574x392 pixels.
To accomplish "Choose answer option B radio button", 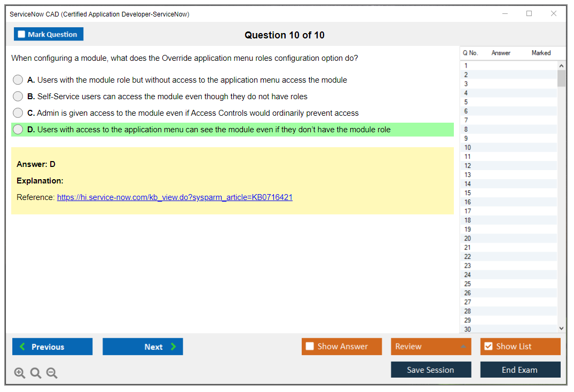I will pos(18,97).
